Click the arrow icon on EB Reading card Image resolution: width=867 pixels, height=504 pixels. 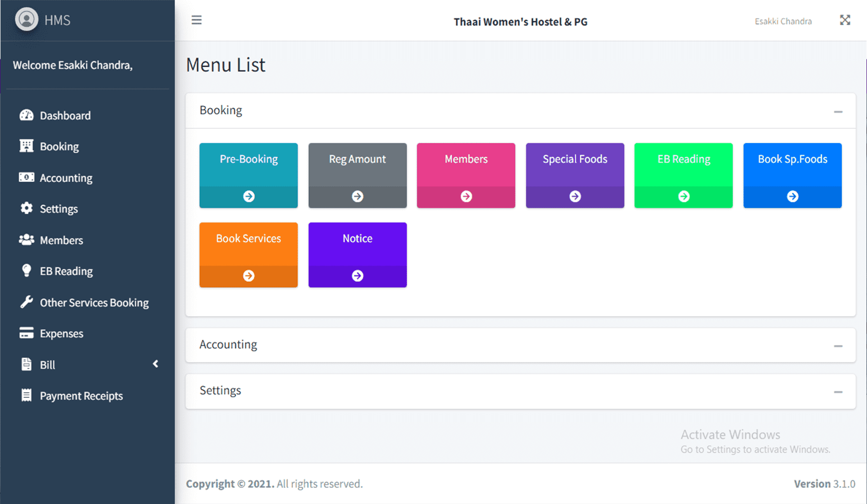[684, 196]
